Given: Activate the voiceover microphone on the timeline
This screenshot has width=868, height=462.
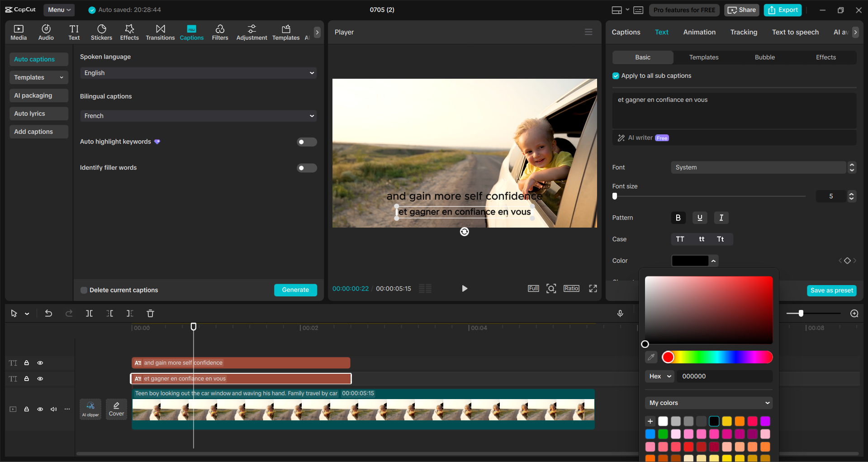Looking at the screenshot, I should click(620, 313).
